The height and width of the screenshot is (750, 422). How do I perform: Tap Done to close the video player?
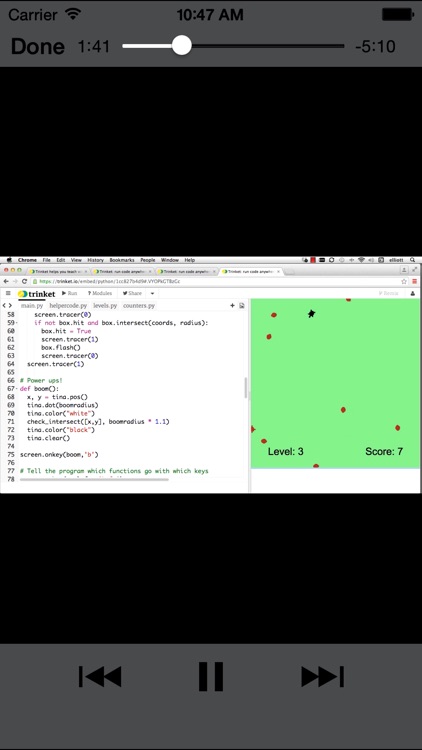[38, 46]
